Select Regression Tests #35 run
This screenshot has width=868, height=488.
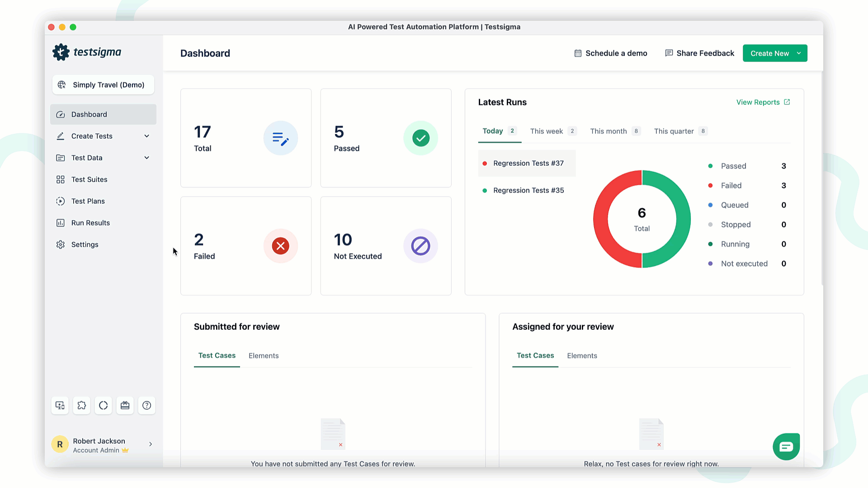pos(528,190)
